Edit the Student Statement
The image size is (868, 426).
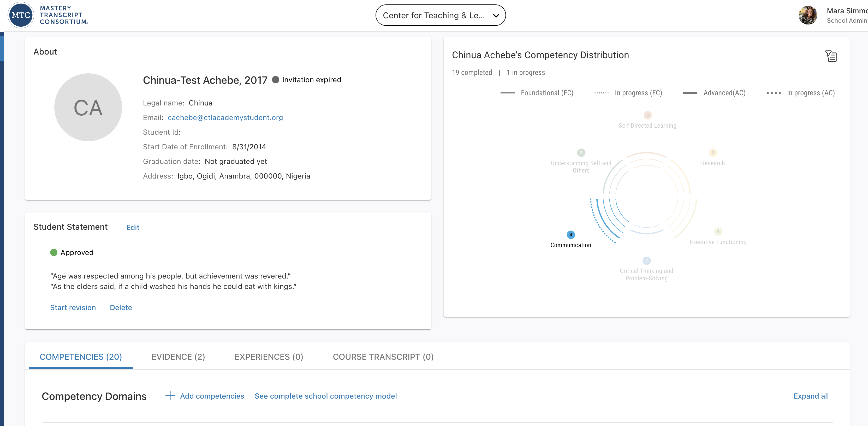click(132, 228)
